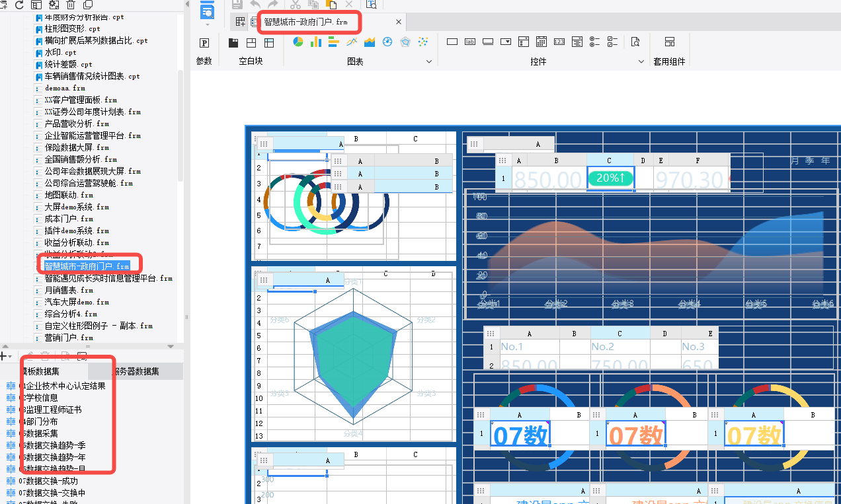Open the add dataset plus dropdown
The width and height of the screenshot is (841, 504).
pos(5,356)
